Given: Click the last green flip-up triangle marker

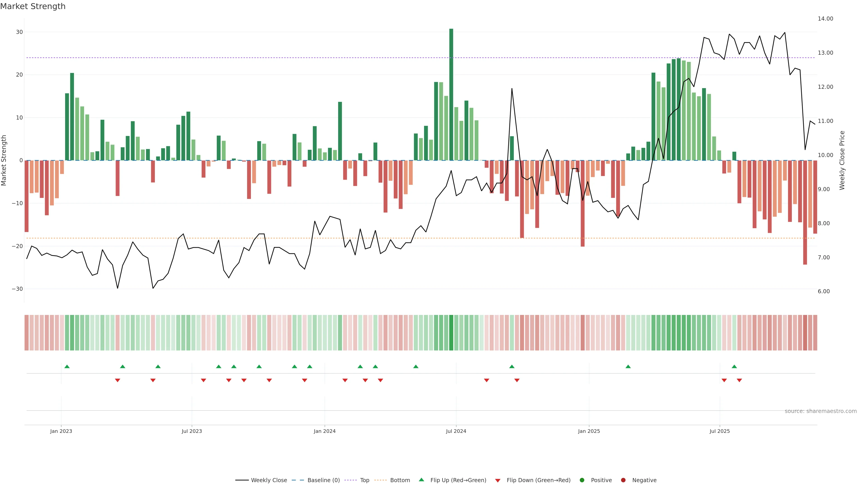Looking at the screenshot, I should coord(734,366).
